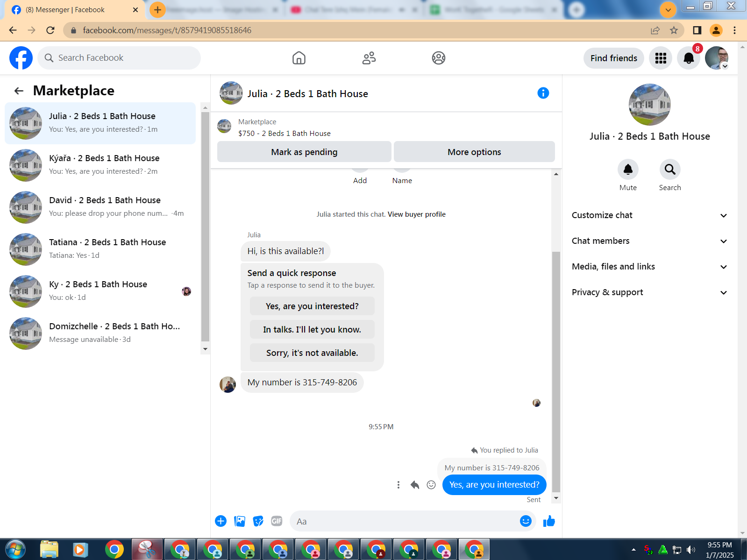Screen dimensions: 747x560
Task: Click 'Hi, is this available?' message bubble
Action: pyautogui.click(x=285, y=251)
